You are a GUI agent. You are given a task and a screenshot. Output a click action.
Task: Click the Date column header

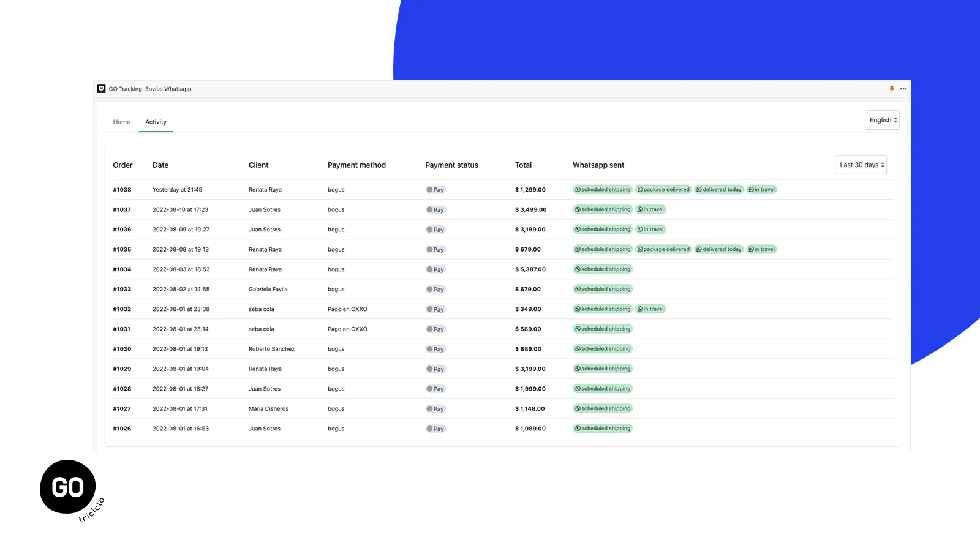(160, 165)
